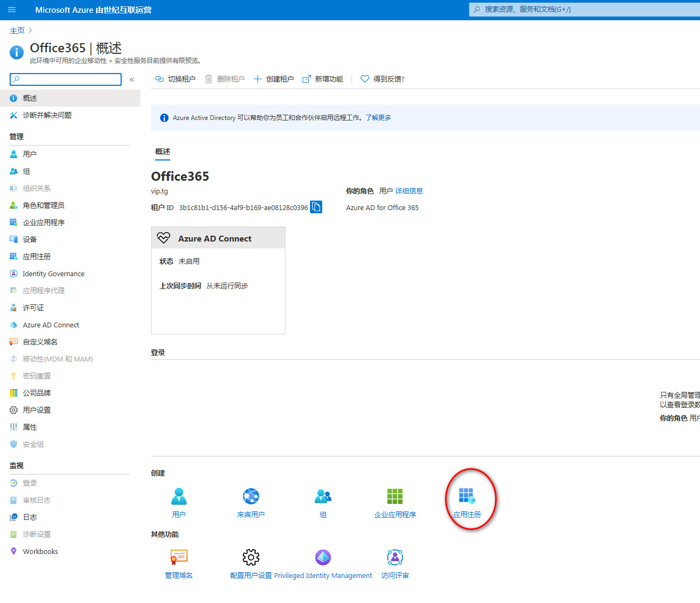Click the sidebar menu search field

tap(66, 79)
